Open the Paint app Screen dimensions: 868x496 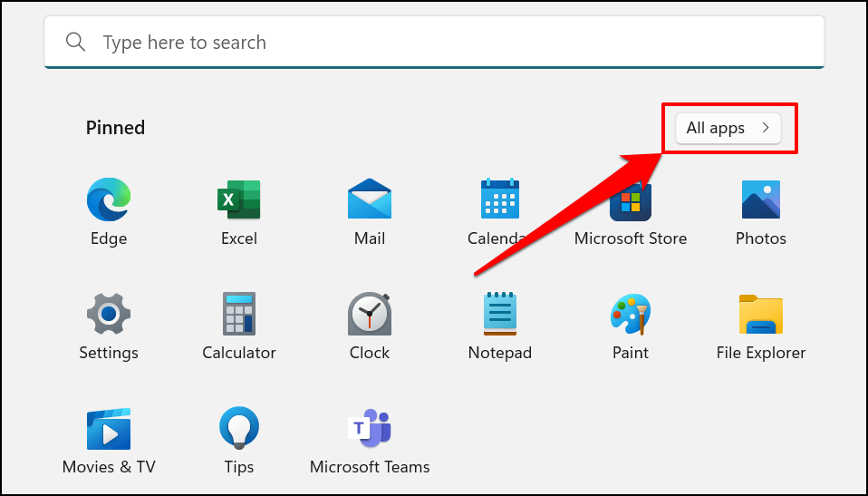631,315
